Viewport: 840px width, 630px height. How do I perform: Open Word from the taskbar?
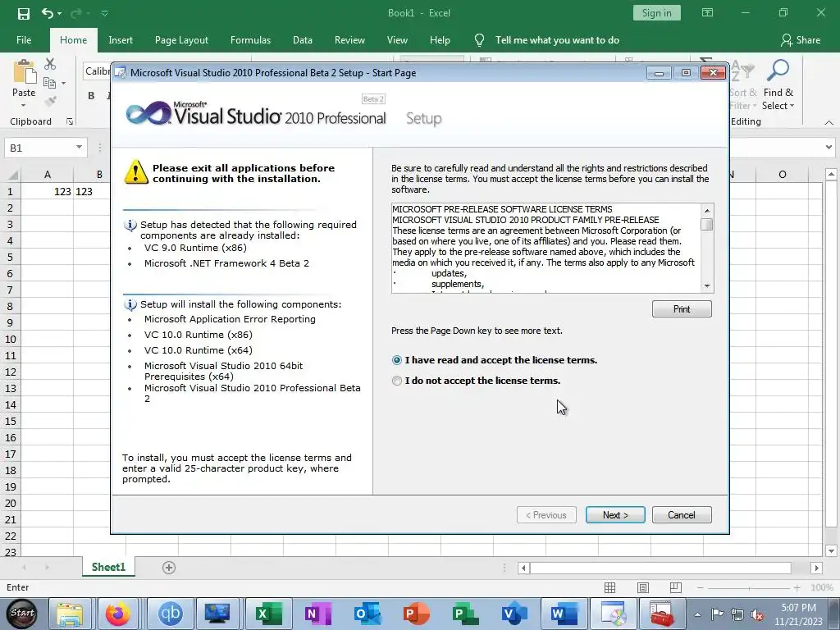(x=564, y=614)
